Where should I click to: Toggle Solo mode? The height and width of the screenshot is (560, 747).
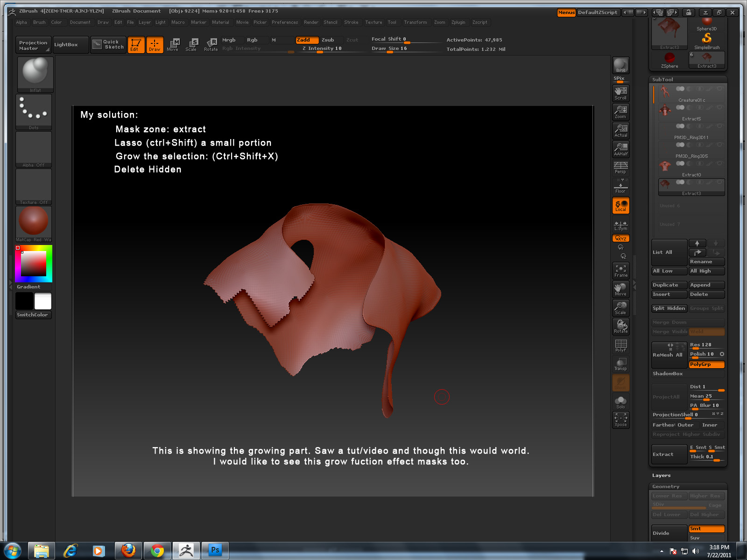pyautogui.click(x=620, y=402)
